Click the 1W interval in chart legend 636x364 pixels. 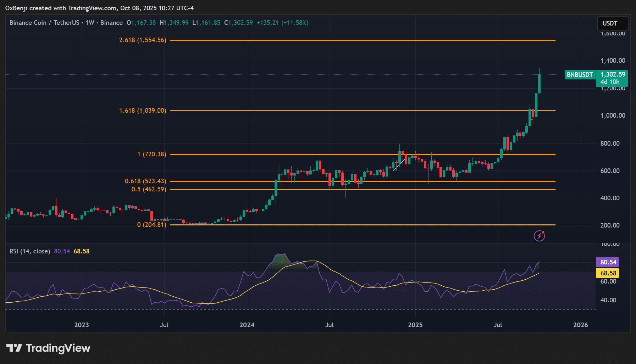(x=90, y=23)
